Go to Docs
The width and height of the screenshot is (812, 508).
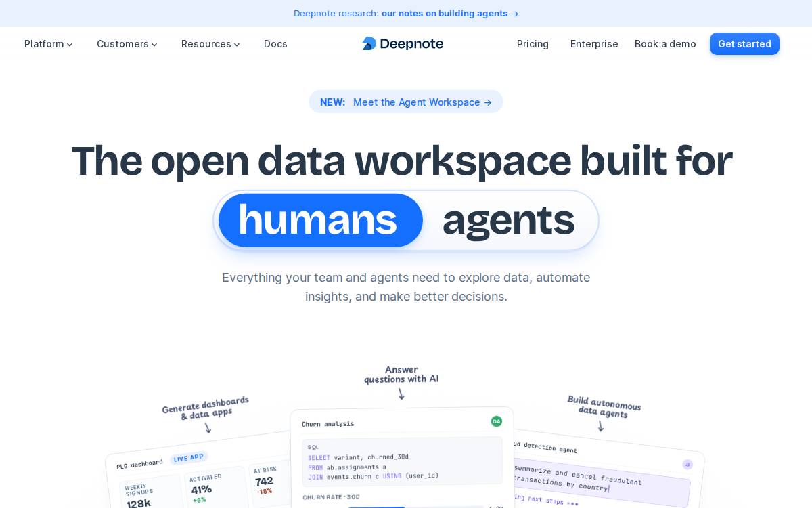[275, 44]
